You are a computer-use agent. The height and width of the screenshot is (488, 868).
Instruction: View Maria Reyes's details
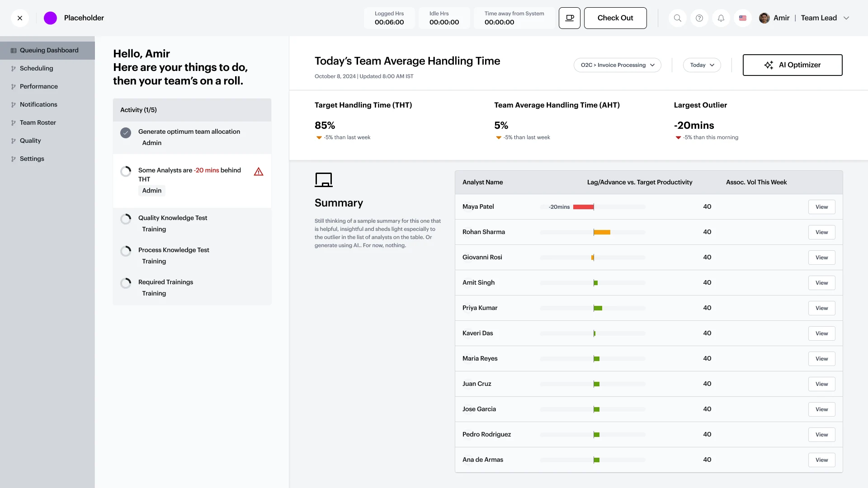[822, 359]
